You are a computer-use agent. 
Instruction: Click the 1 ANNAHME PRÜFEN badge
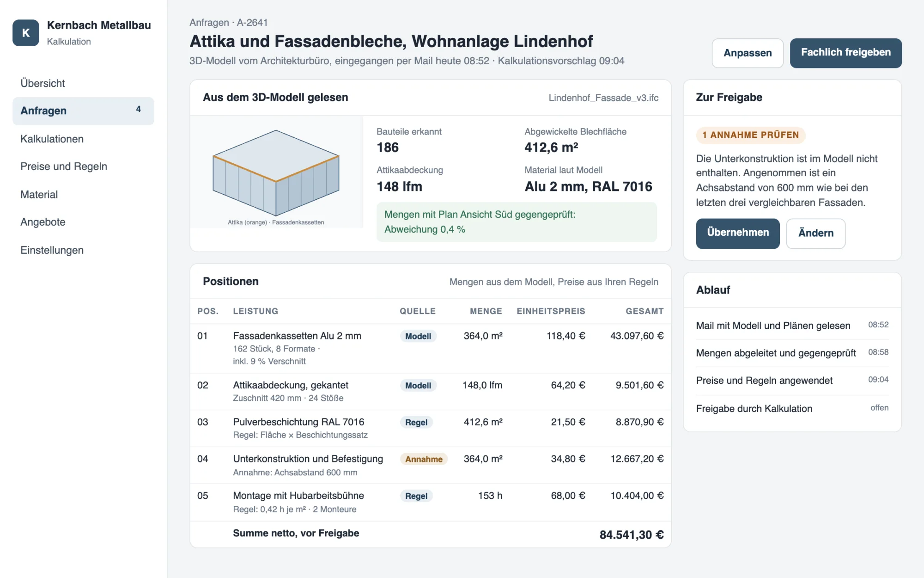click(751, 135)
